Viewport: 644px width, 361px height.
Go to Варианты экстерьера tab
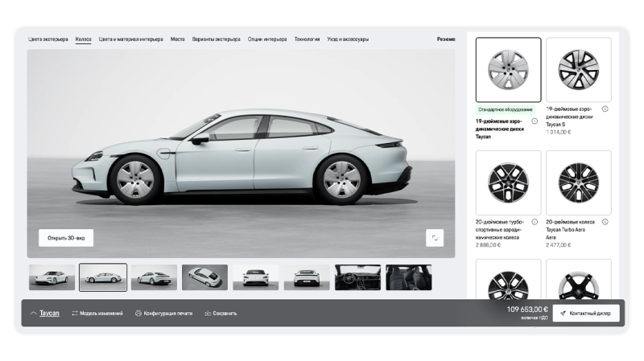click(x=216, y=39)
